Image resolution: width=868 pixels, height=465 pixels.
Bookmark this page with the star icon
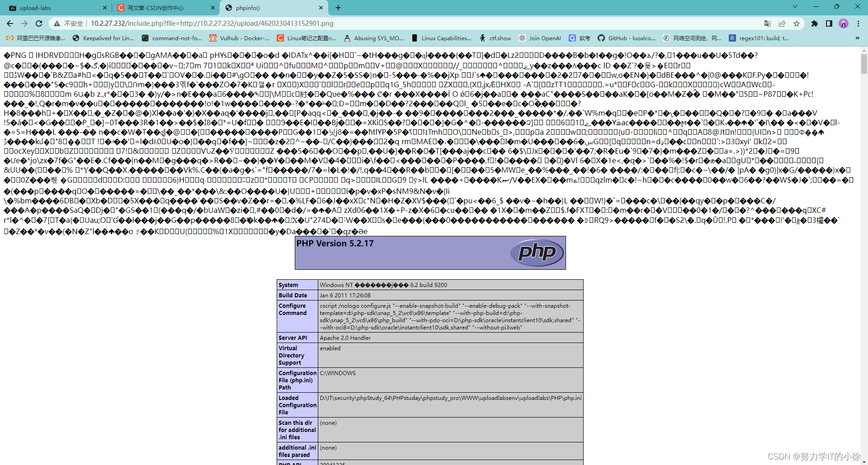pos(797,23)
